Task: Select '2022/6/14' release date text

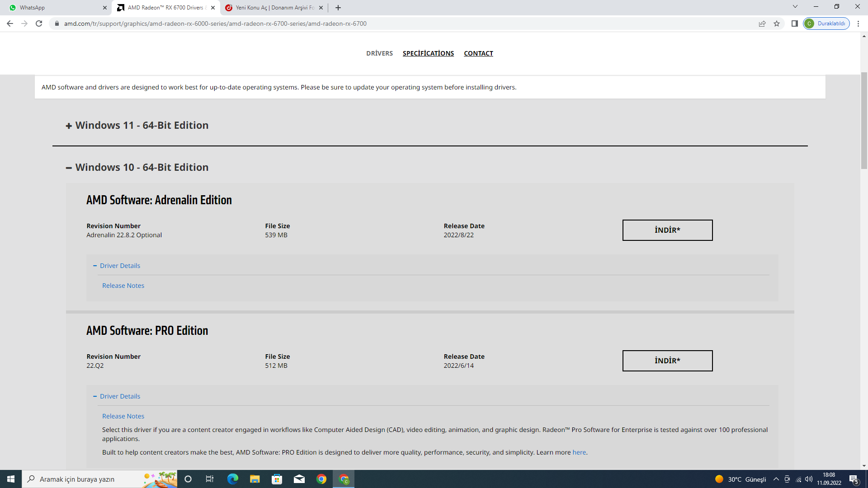Action: pos(458,366)
